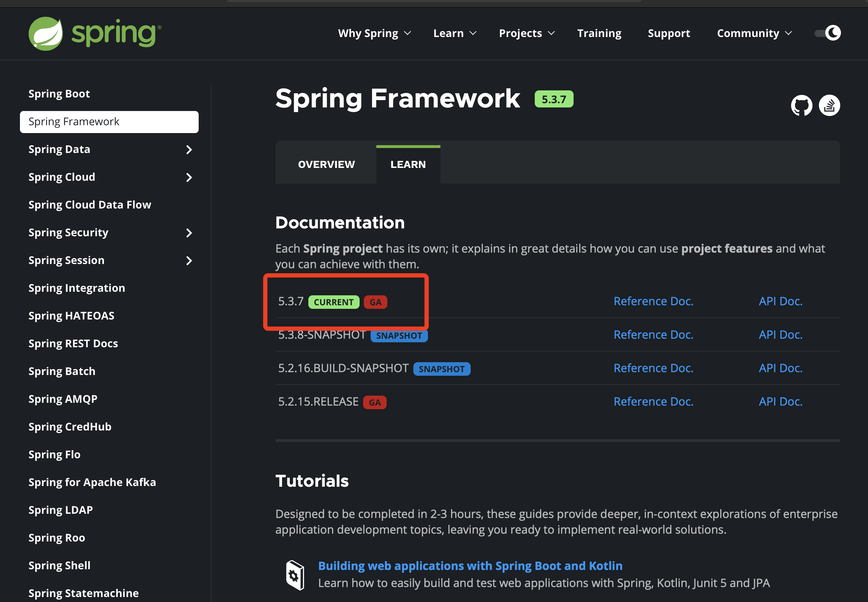Switch to the OVERVIEW tab

point(326,164)
